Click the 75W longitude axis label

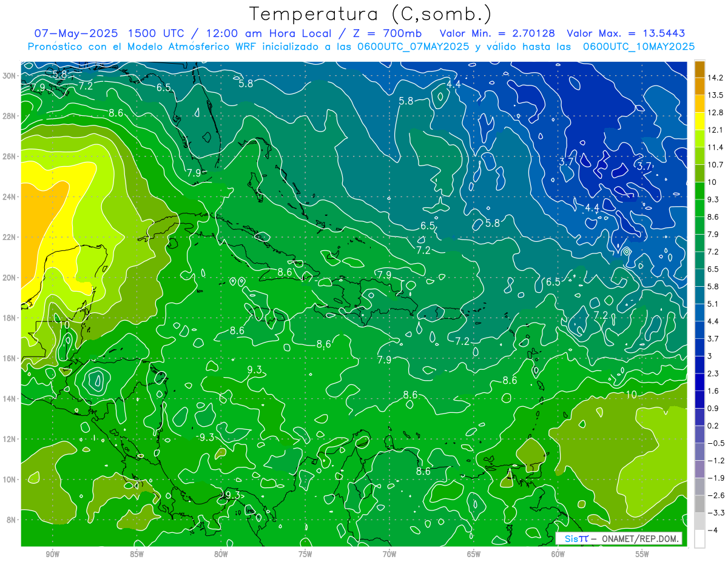tap(305, 554)
